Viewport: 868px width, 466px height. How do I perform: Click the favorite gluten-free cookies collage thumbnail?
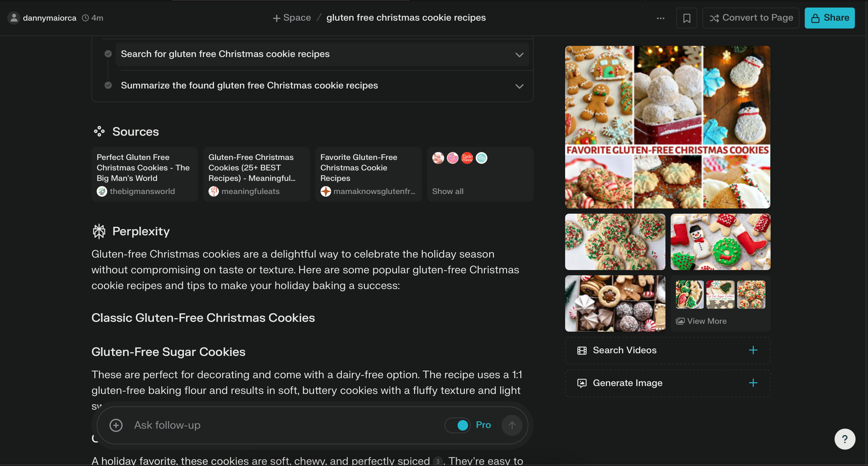click(x=668, y=127)
